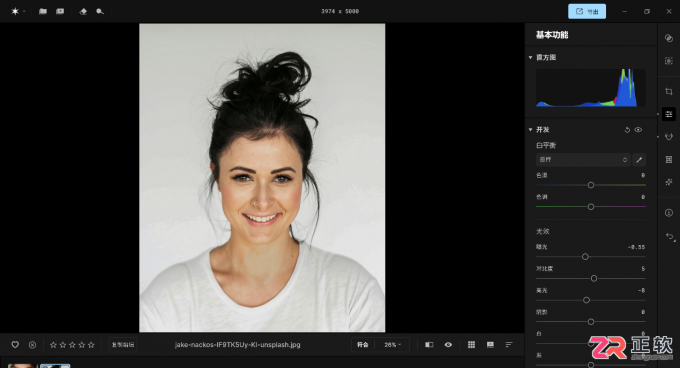Viewport: 680px width, 368px height.
Task: Click the portrait photo in the canvas
Action: (x=262, y=178)
